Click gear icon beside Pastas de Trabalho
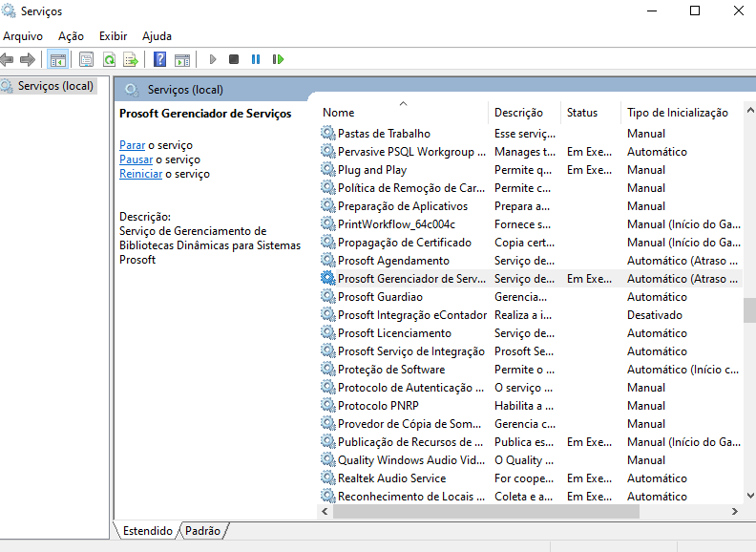Screen dimensions: 756x552 click(x=327, y=133)
